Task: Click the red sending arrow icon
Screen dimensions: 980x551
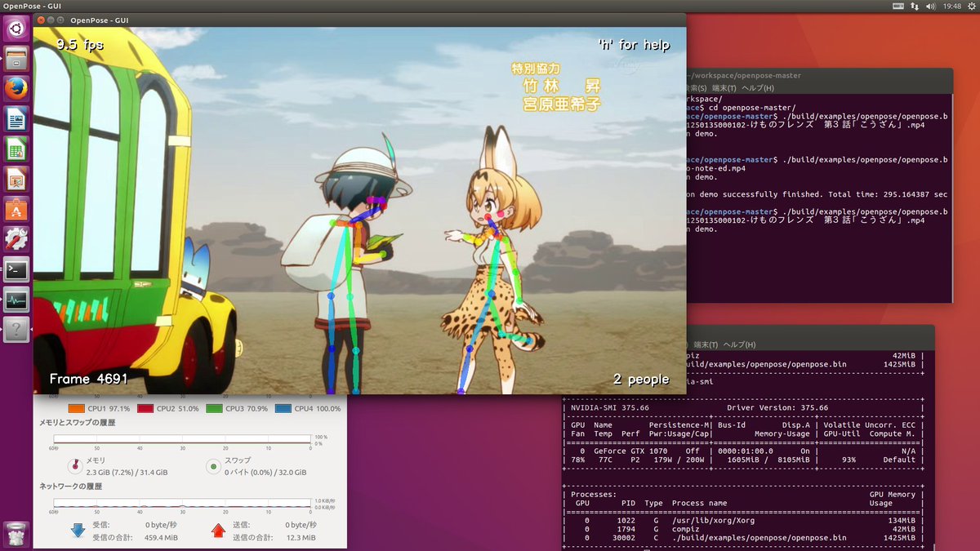Action: pyautogui.click(x=218, y=530)
